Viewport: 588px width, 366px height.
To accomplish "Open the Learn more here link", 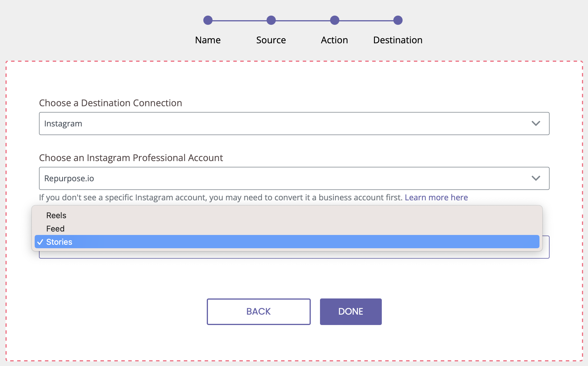I will [436, 197].
